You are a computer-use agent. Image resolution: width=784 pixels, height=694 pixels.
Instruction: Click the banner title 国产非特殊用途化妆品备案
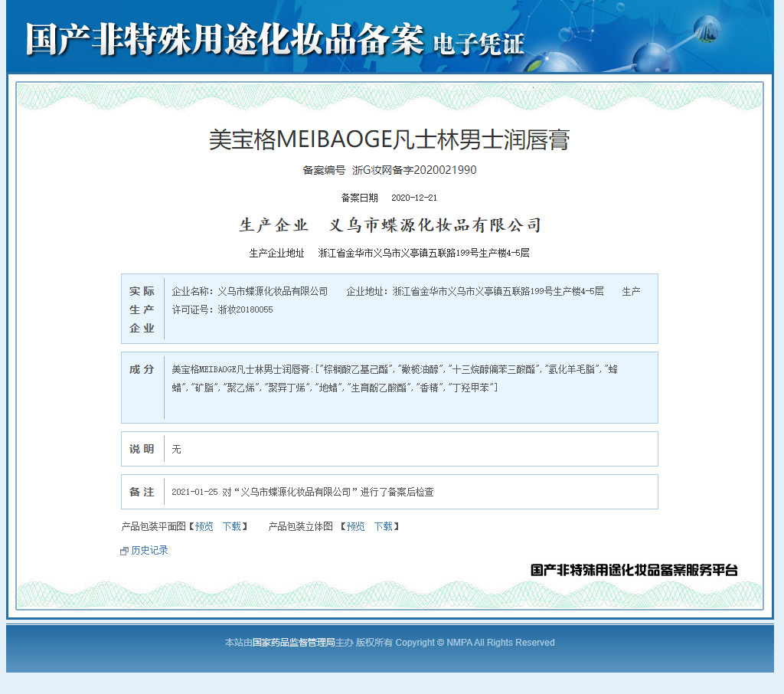(x=224, y=39)
